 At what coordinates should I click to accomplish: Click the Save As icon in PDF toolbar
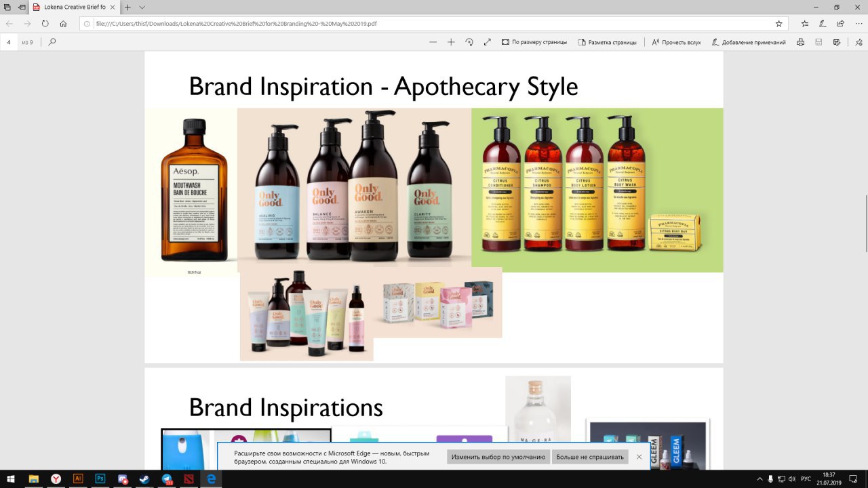pos(837,42)
